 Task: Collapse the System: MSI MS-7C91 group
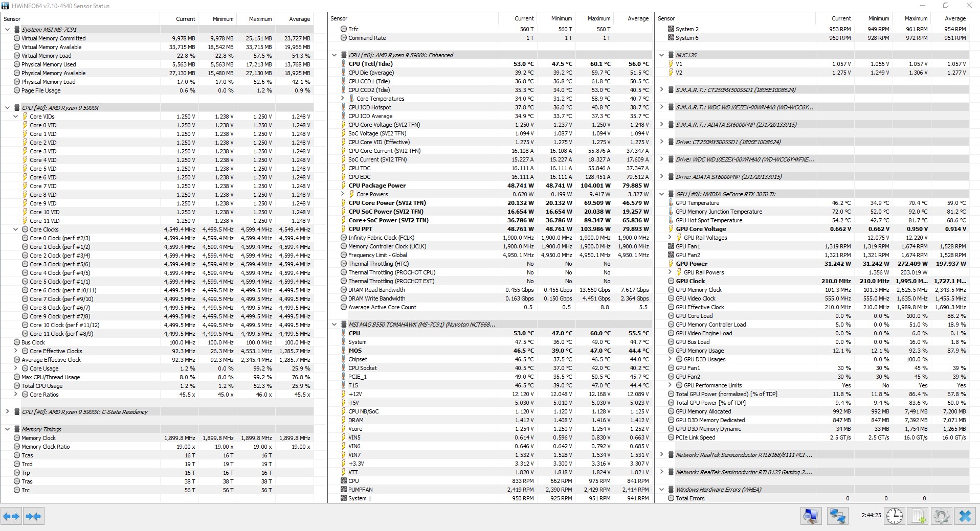pyautogui.click(x=7, y=30)
